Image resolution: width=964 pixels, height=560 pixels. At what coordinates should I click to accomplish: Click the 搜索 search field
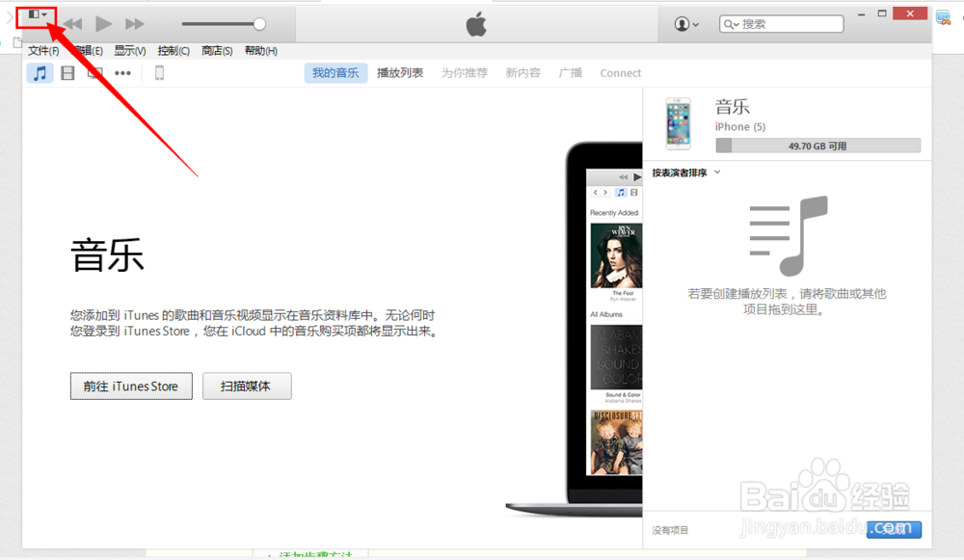pyautogui.click(x=782, y=24)
